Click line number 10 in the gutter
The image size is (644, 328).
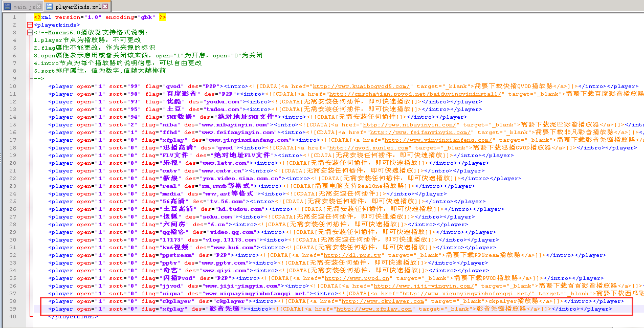(13, 86)
